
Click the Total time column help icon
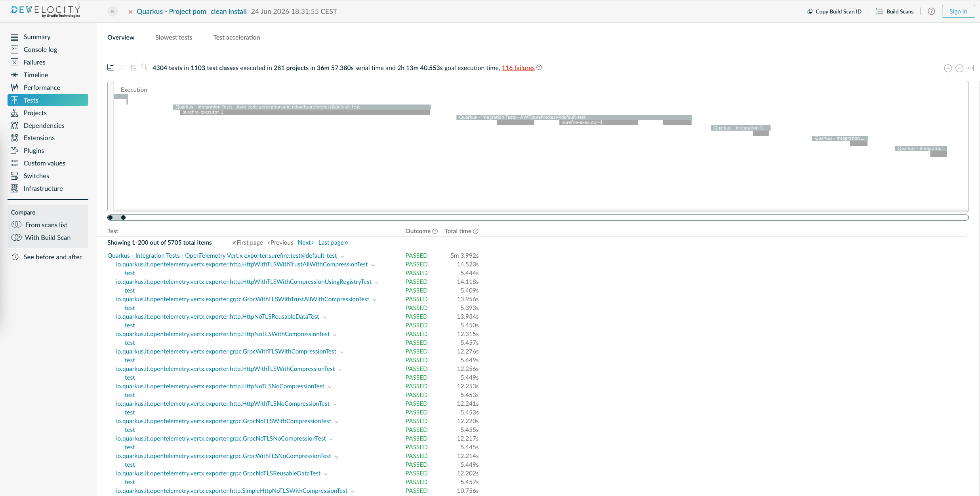[476, 231]
